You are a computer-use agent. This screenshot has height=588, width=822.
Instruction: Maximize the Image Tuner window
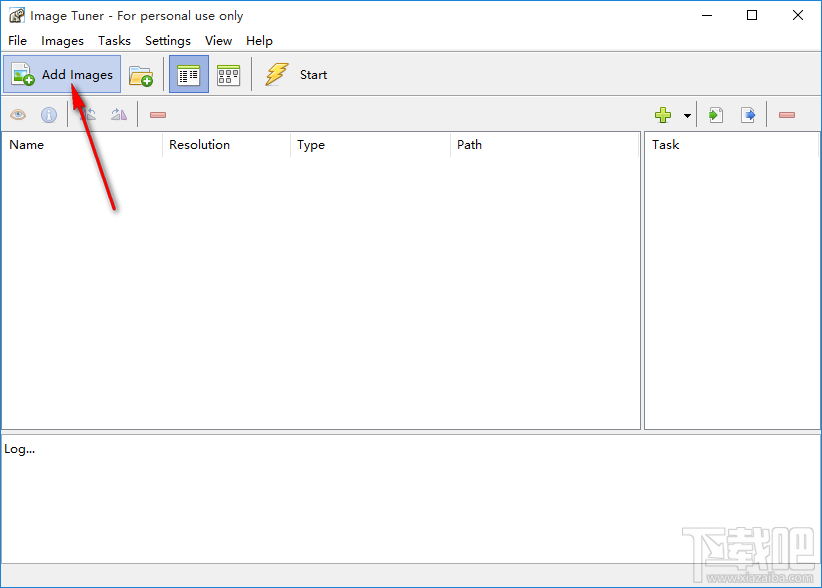(752, 15)
